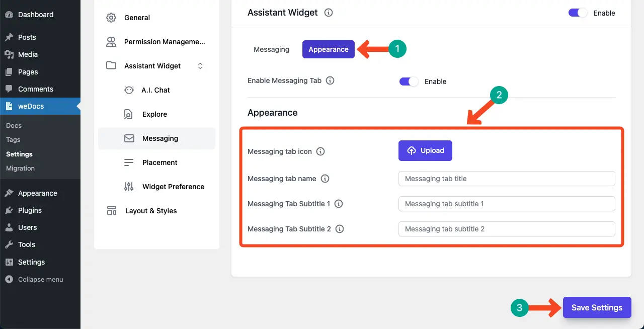Viewport: 644px width, 329px height.
Task: Click the Messaging tab title input field
Action: [507, 179]
